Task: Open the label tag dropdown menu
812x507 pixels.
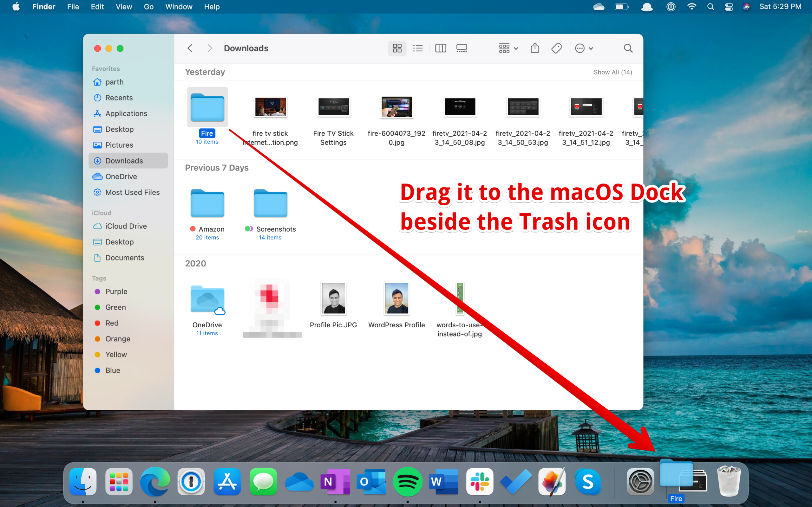Action: click(x=556, y=48)
